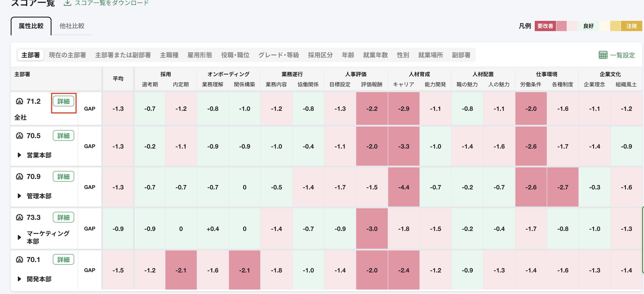Open 詳細 for the 全社 row

[x=64, y=101]
